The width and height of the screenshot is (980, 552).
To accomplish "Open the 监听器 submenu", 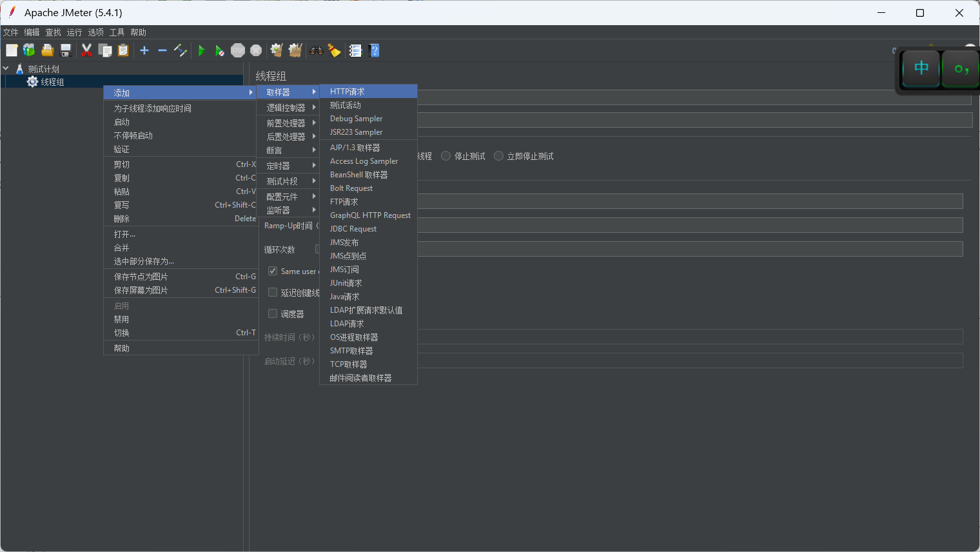I will [288, 210].
